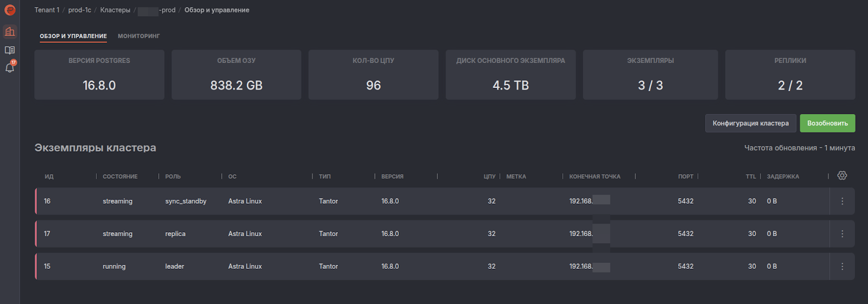Go to Tenant 1 breadcrumb
Viewport: 868px width, 304px height.
coord(47,10)
